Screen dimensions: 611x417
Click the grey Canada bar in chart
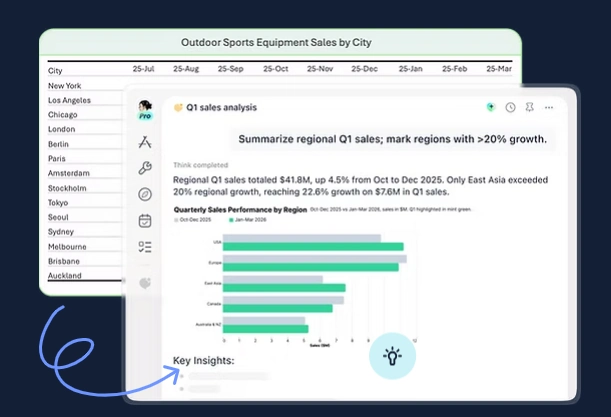click(283, 300)
